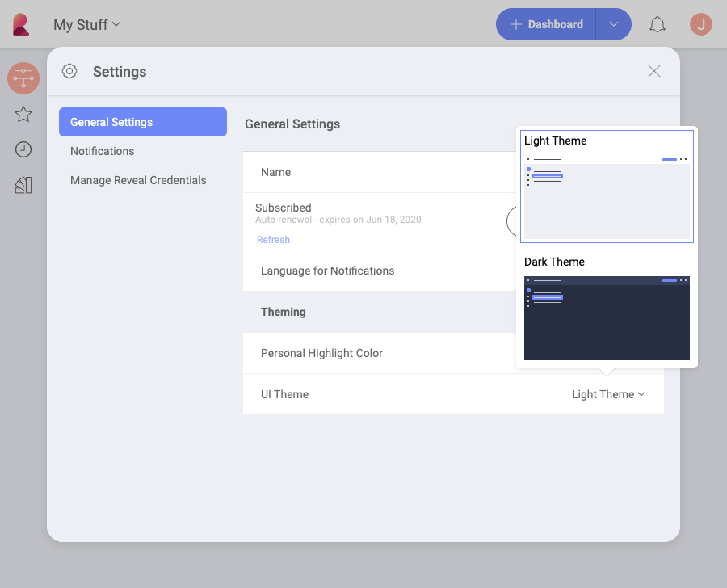727x588 pixels.
Task: Open Favorites via the star icon
Action: point(23,114)
